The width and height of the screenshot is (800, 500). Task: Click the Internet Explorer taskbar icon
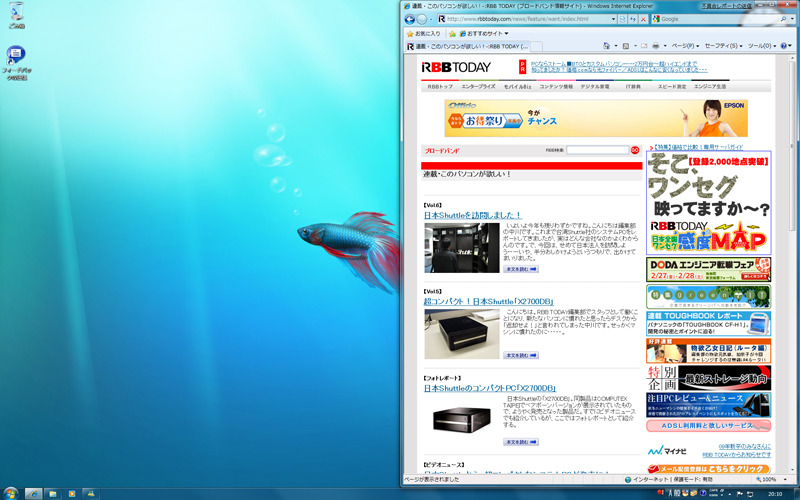pos(34,494)
